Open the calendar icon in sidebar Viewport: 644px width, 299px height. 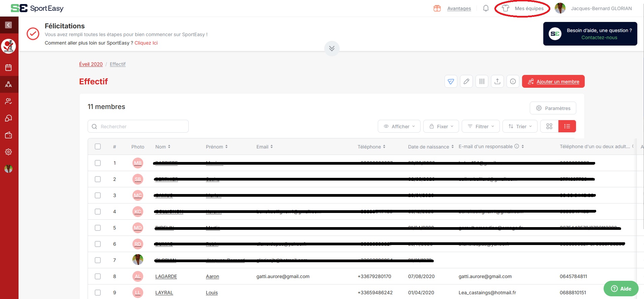point(8,67)
